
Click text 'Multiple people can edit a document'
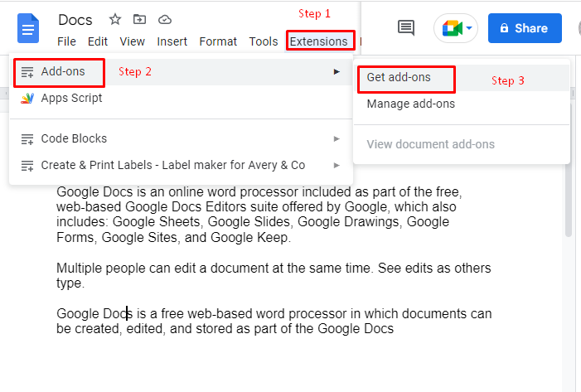(162, 268)
